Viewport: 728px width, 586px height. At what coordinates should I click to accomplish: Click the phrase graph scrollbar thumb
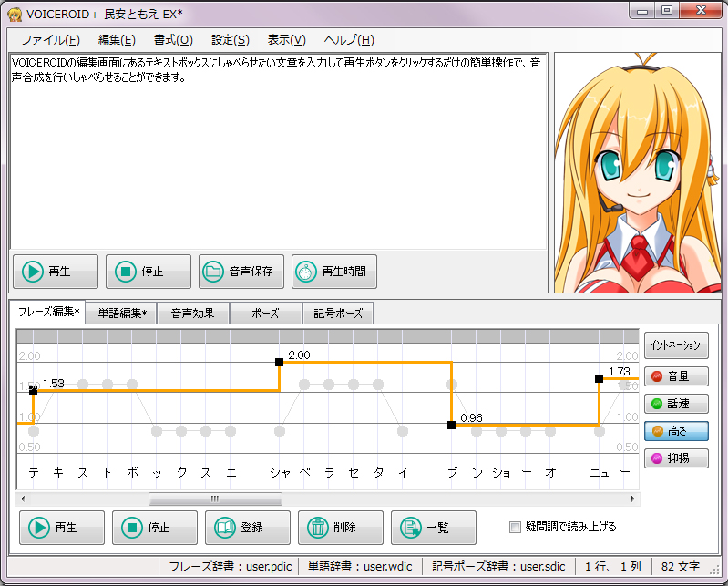tap(215, 499)
